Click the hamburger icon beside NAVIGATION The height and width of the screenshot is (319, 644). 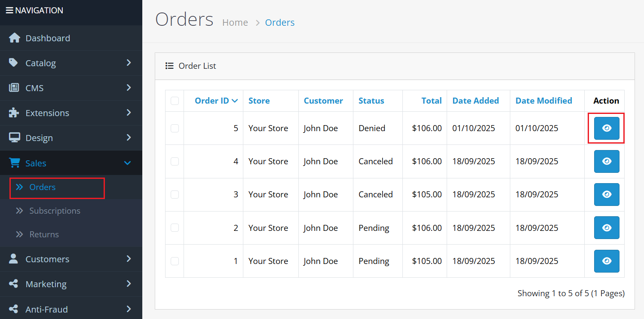9,10
